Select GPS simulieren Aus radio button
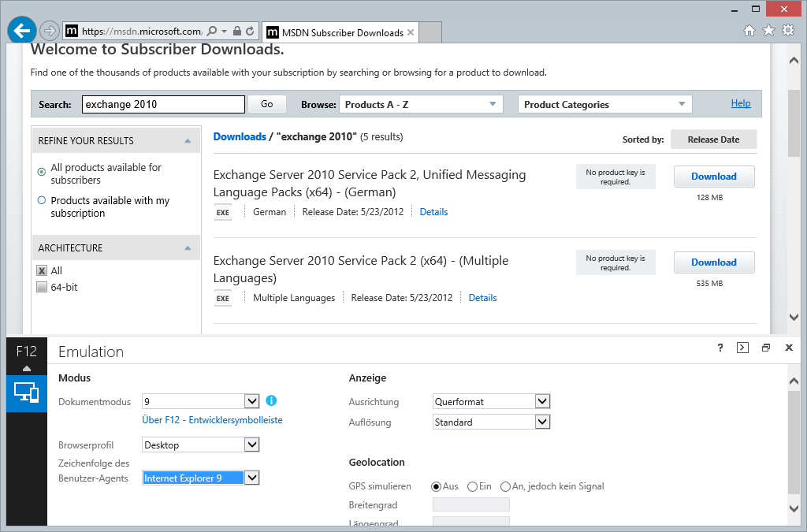 click(437, 486)
